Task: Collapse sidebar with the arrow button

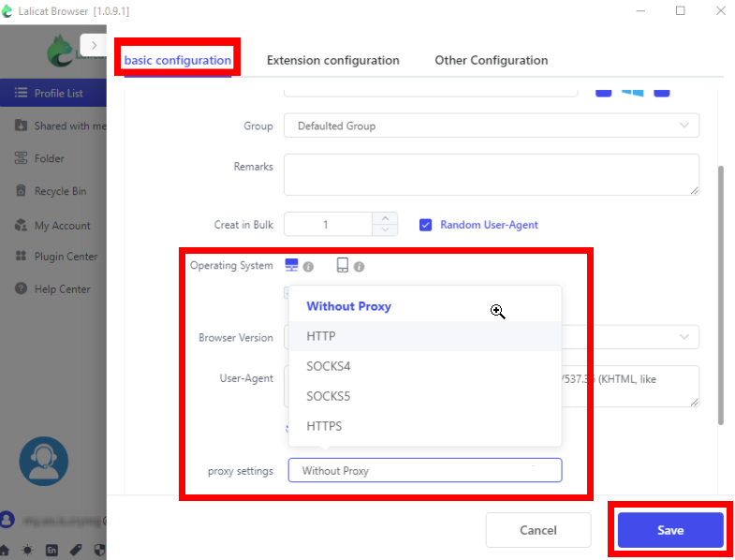Action: coord(94,46)
